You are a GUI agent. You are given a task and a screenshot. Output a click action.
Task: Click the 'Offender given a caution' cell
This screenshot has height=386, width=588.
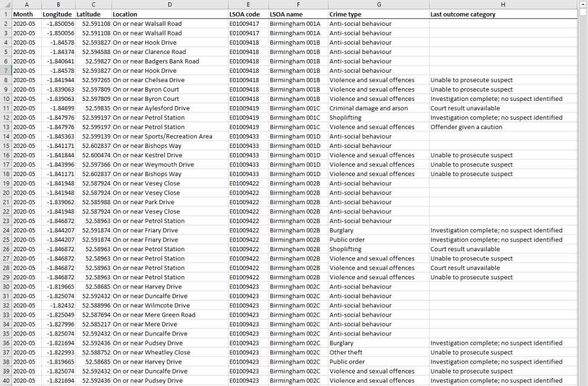[x=466, y=127]
